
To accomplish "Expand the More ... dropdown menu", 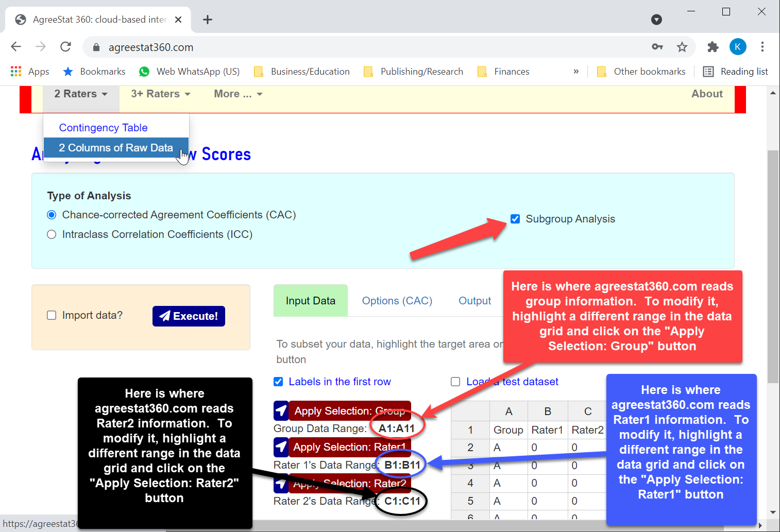I will pos(238,94).
